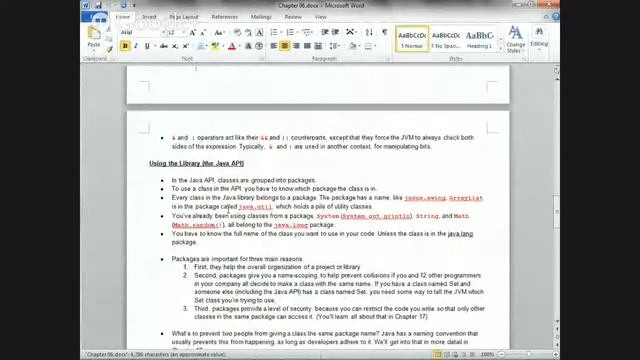Open the File tab
The image size is (640, 360).
pyautogui.click(x=95, y=17)
